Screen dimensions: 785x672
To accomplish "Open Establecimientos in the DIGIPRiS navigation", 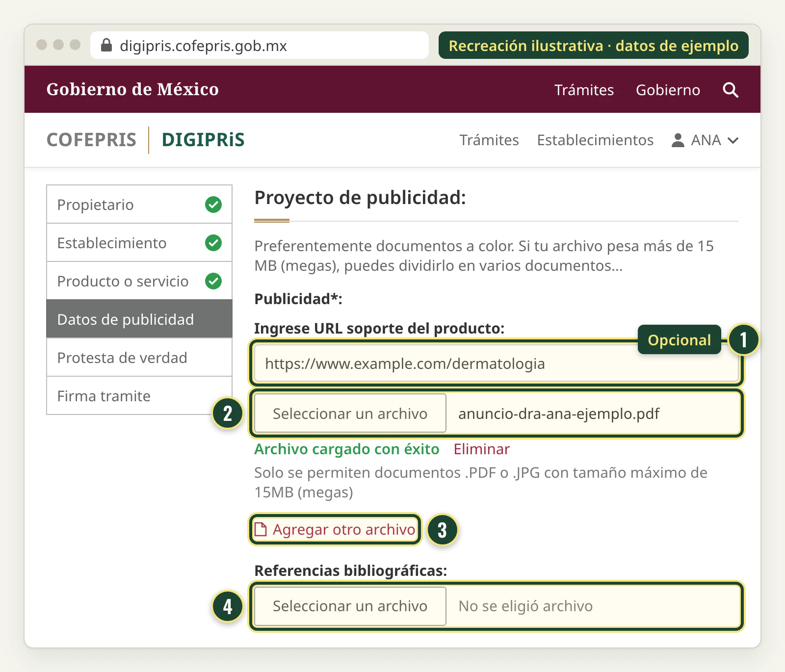I will 595,140.
